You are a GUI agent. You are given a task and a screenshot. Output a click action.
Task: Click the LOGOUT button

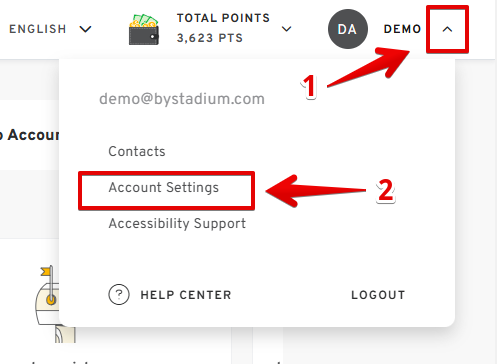(x=378, y=295)
